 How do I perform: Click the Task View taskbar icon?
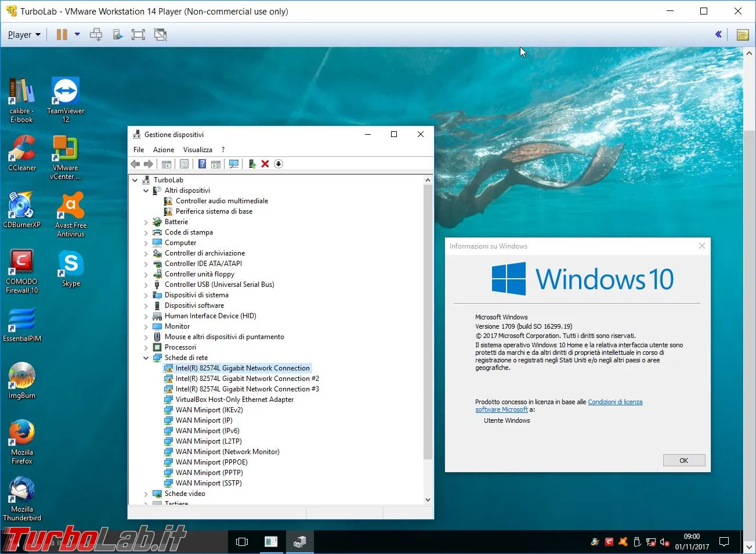(x=242, y=541)
